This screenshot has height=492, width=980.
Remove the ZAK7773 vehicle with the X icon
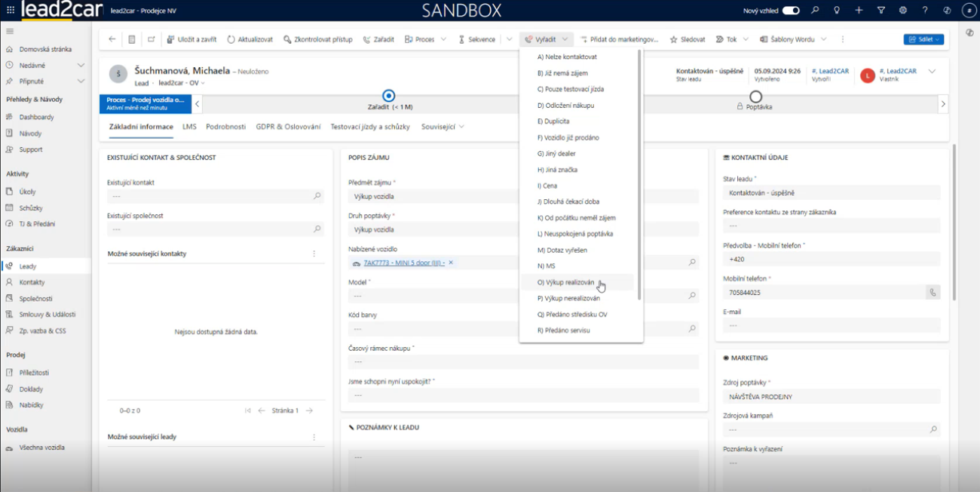click(x=451, y=263)
